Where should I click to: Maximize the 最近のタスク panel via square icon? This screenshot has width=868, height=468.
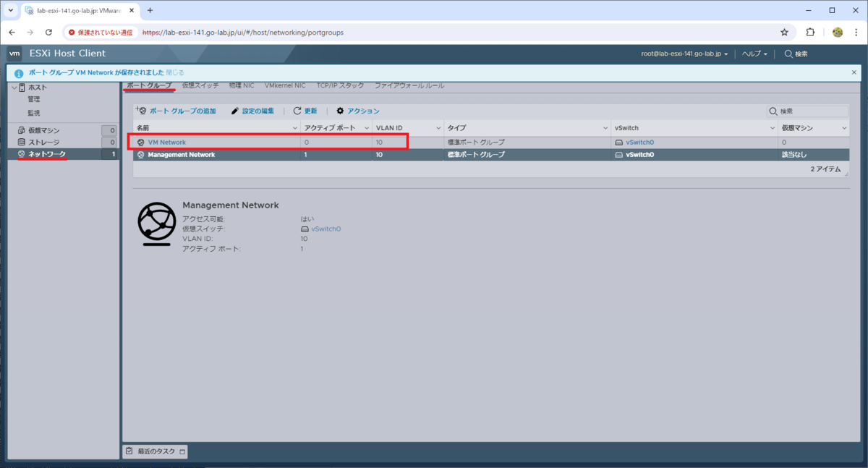coord(182,452)
